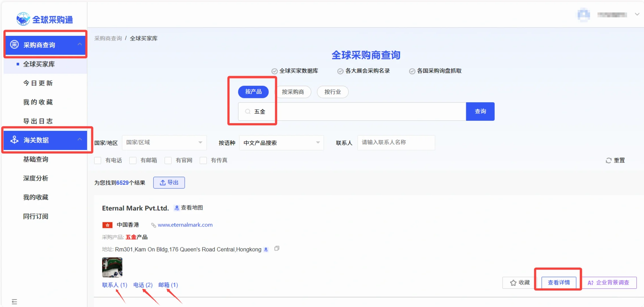Tick the 有官网 checkbox
Viewport: 644px width, 307px height.
pos(168,161)
